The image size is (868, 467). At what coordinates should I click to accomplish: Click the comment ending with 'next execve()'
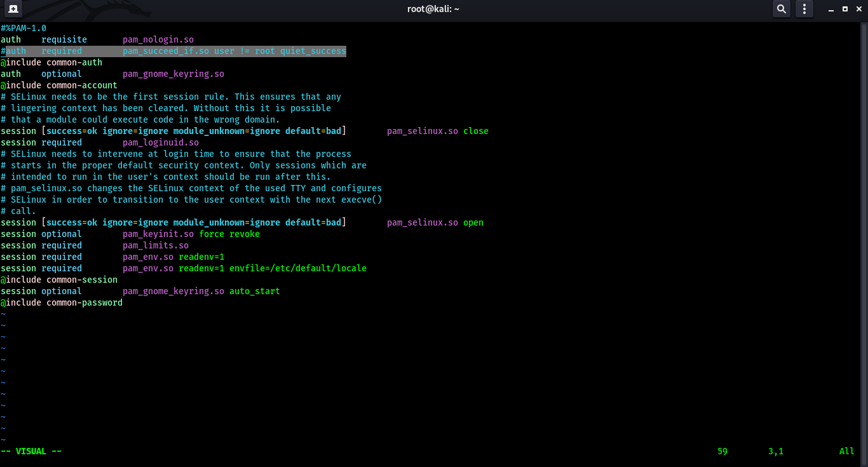click(191, 200)
